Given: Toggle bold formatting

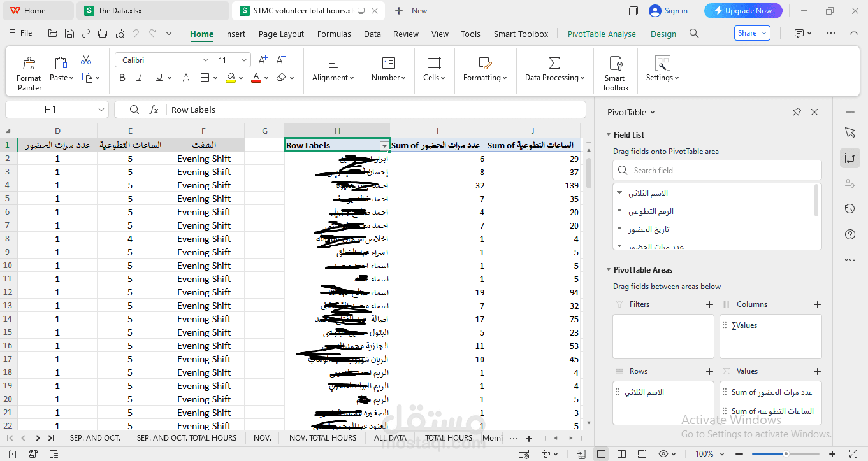Looking at the screenshot, I should 122,78.
